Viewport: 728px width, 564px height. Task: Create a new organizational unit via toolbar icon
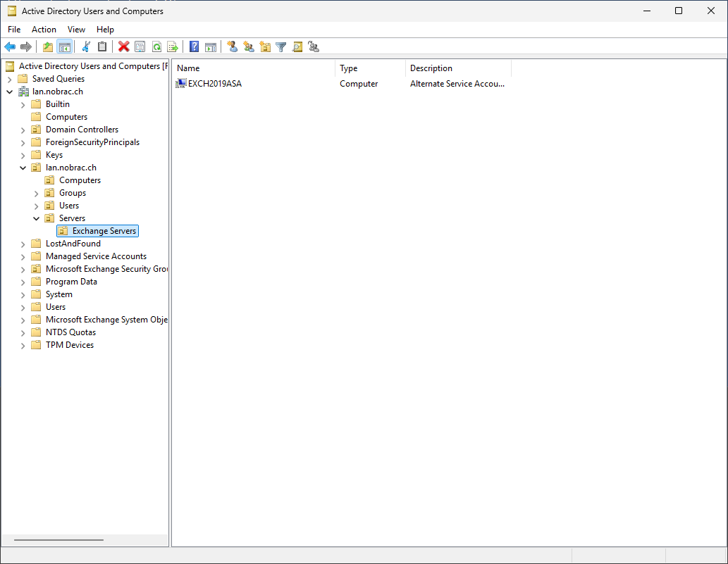tap(265, 47)
